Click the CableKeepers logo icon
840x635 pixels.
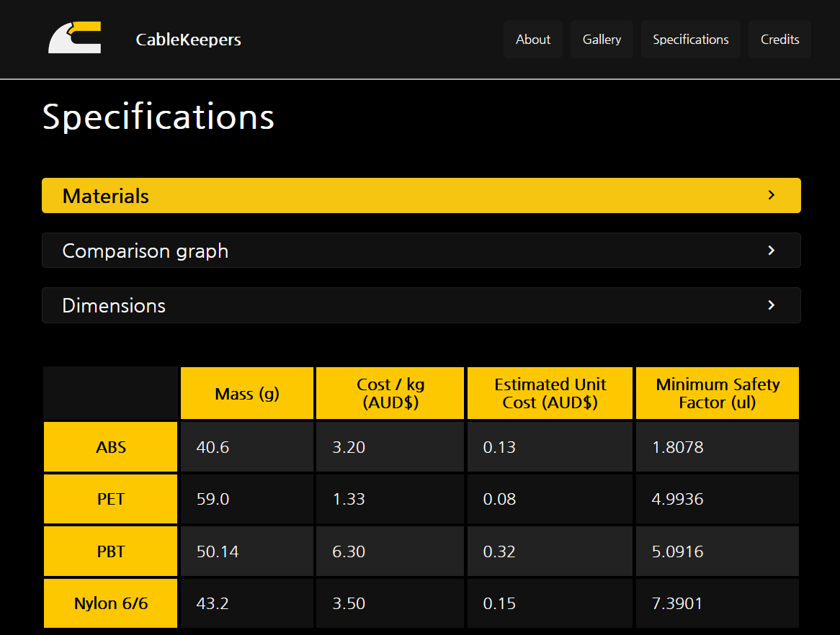74,38
